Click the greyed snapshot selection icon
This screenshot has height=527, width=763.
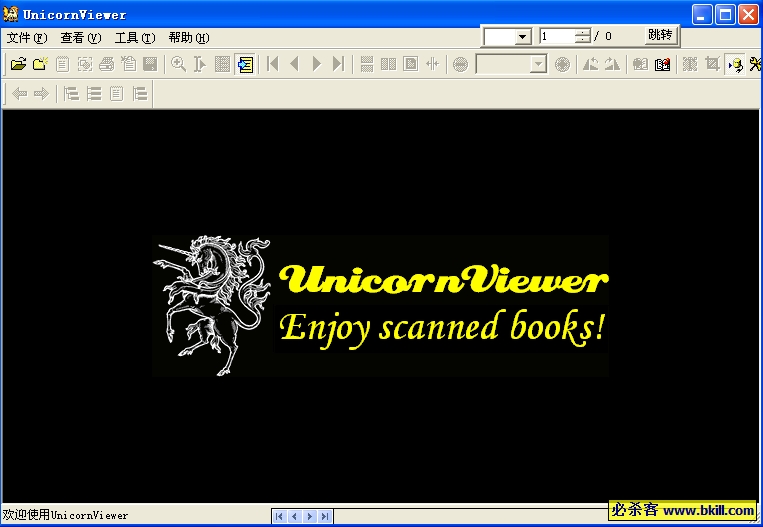coord(85,64)
